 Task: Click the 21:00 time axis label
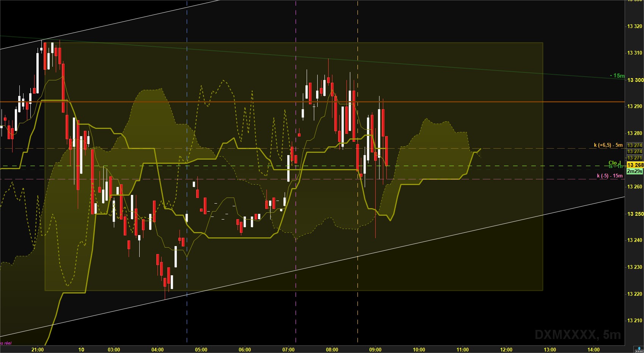[38, 350]
